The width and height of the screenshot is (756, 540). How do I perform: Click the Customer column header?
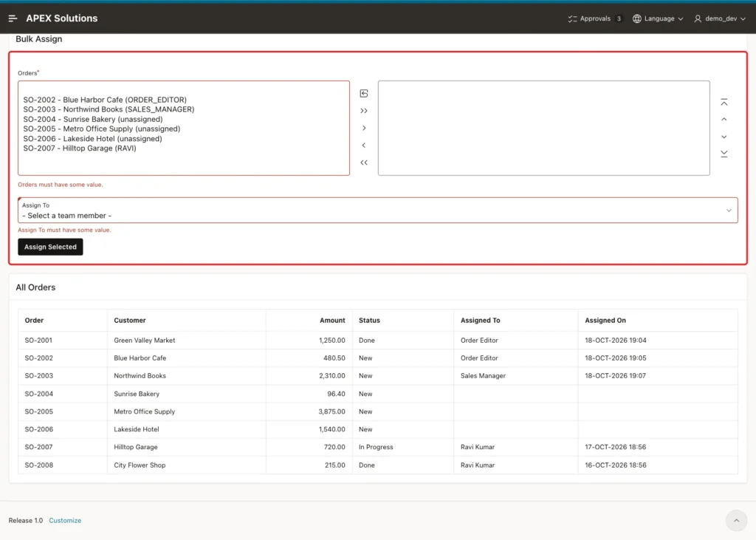click(x=130, y=321)
